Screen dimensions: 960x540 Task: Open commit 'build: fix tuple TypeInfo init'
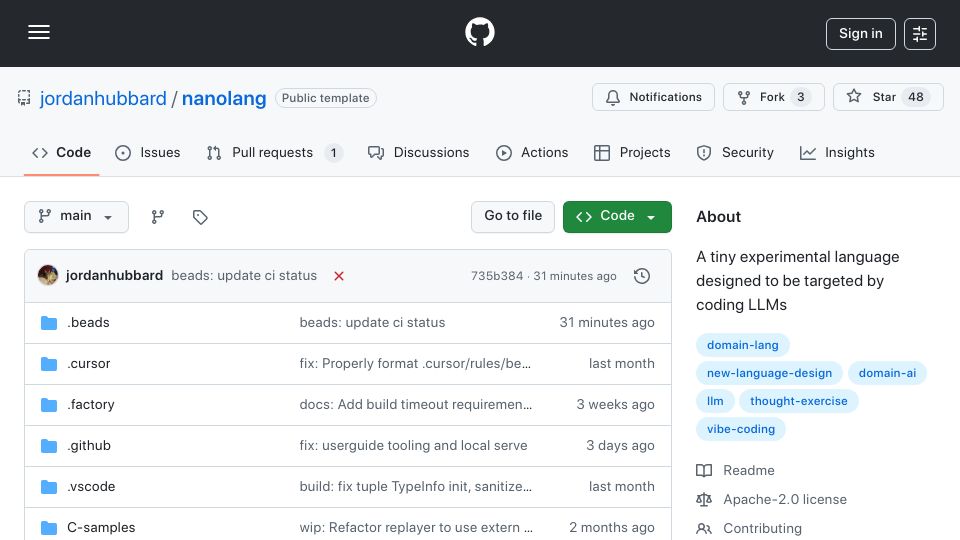click(416, 487)
